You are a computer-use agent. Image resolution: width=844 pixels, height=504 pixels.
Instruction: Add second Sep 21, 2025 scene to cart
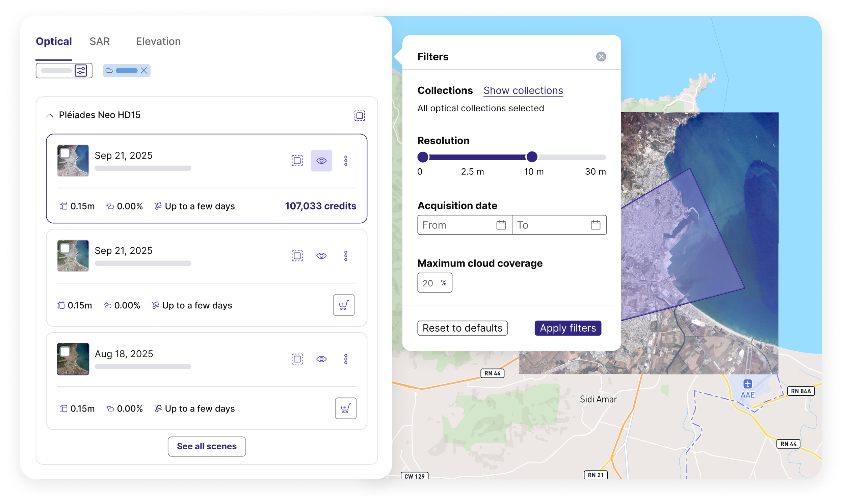344,305
